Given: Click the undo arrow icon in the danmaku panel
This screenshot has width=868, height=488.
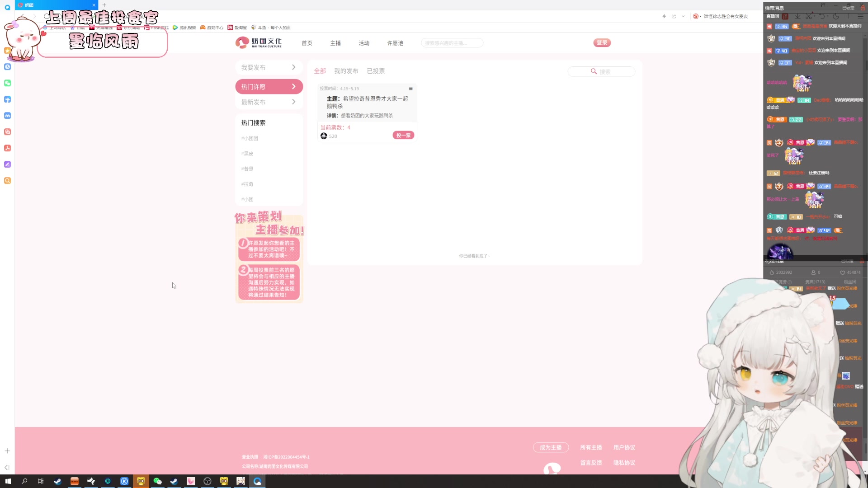Looking at the screenshot, I should 822,16.
